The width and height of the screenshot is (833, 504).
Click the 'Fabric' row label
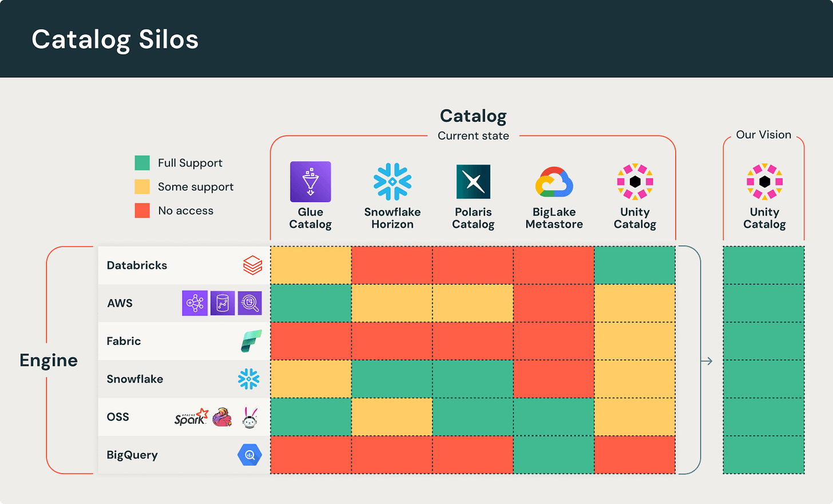click(124, 341)
